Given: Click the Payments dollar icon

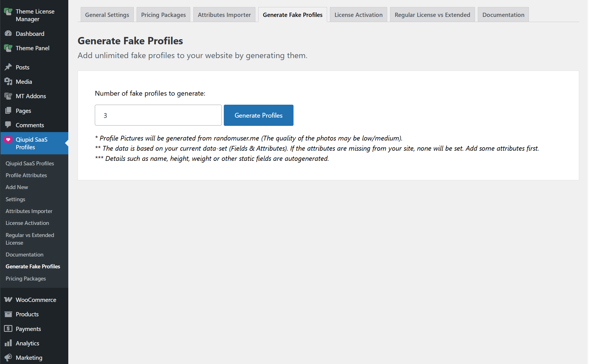Looking at the screenshot, I should tap(8, 329).
